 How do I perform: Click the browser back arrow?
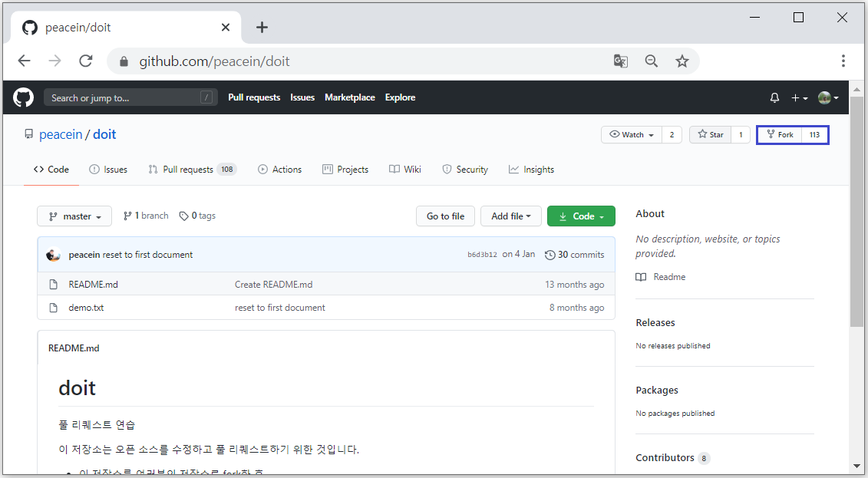pyautogui.click(x=25, y=61)
